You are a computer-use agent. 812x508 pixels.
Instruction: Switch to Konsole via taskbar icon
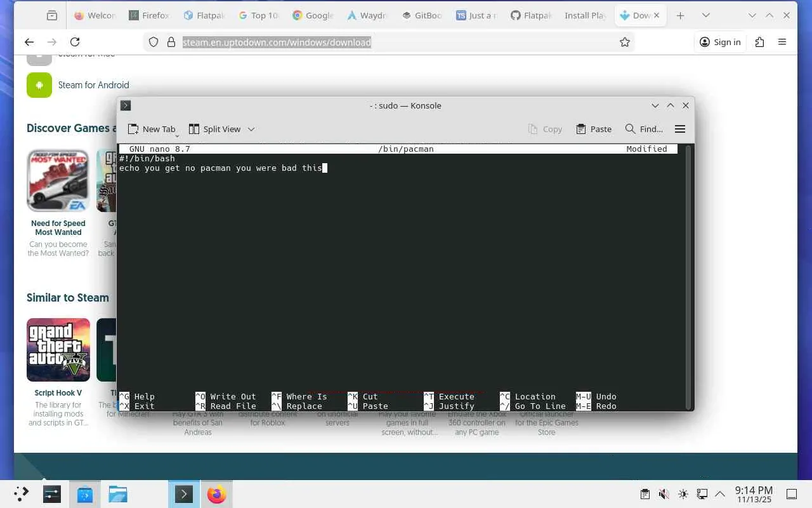(184, 494)
